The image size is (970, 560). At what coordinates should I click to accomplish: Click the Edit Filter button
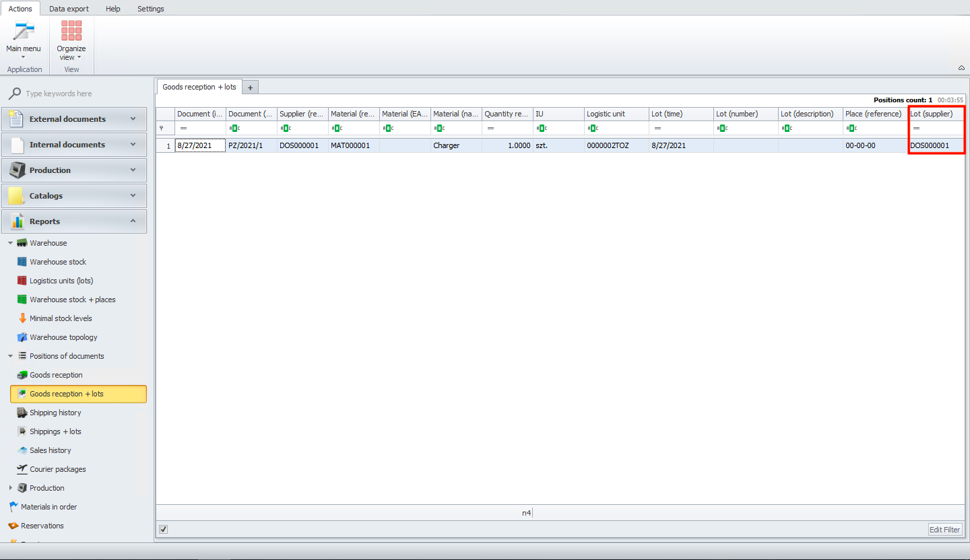coord(945,530)
